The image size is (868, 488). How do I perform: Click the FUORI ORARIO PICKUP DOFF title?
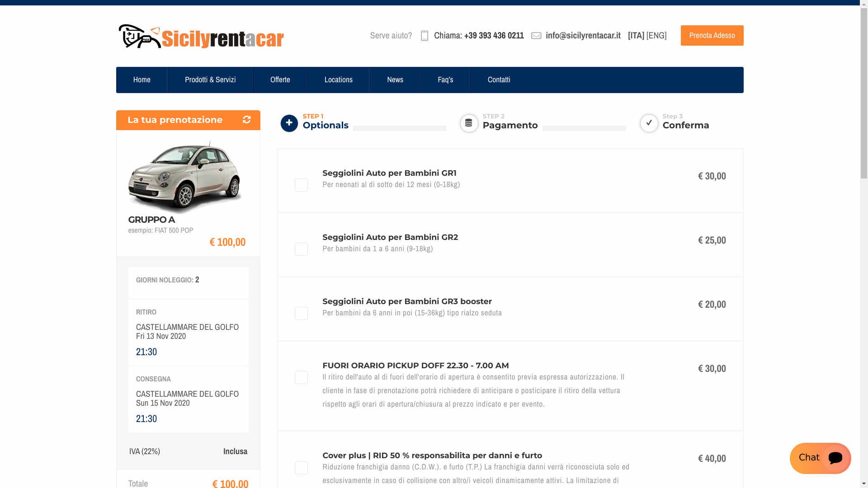tap(415, 366)
